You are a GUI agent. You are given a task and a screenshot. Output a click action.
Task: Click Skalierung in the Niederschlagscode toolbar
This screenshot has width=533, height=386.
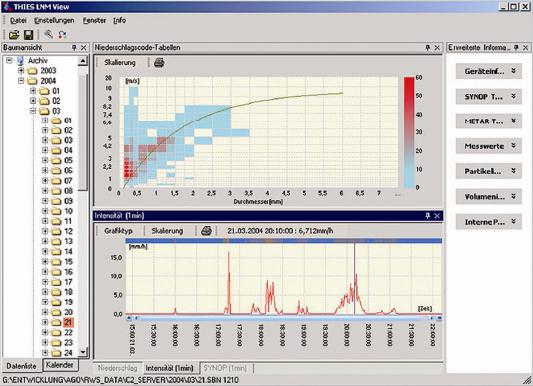[120, 63]
